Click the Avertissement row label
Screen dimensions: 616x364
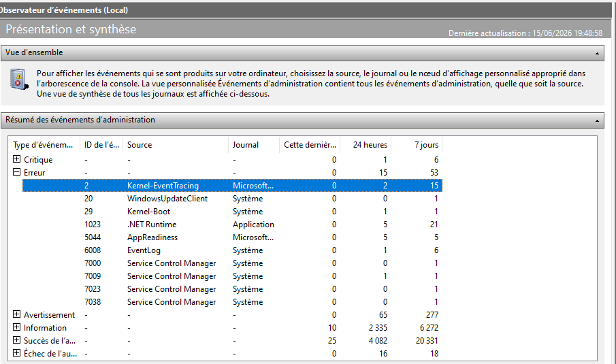(x=49, y=315)
